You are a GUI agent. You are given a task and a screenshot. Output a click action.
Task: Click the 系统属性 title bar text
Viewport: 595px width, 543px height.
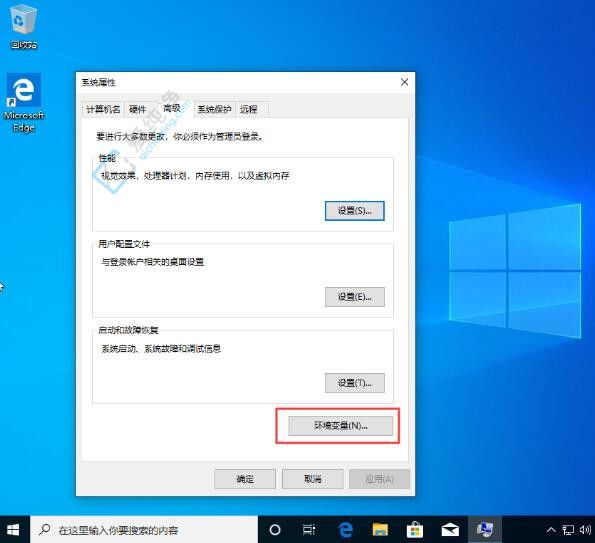99,82
